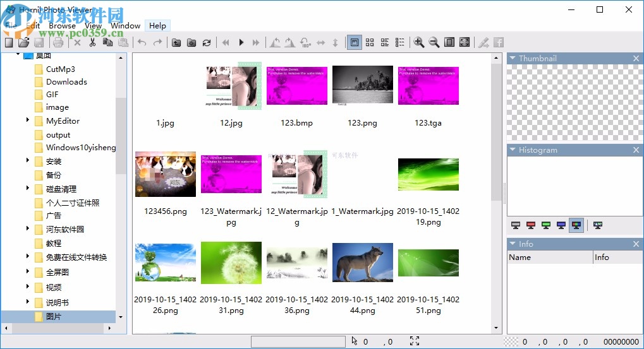
Task: Click the Actual size view icon
Action: 449,42
